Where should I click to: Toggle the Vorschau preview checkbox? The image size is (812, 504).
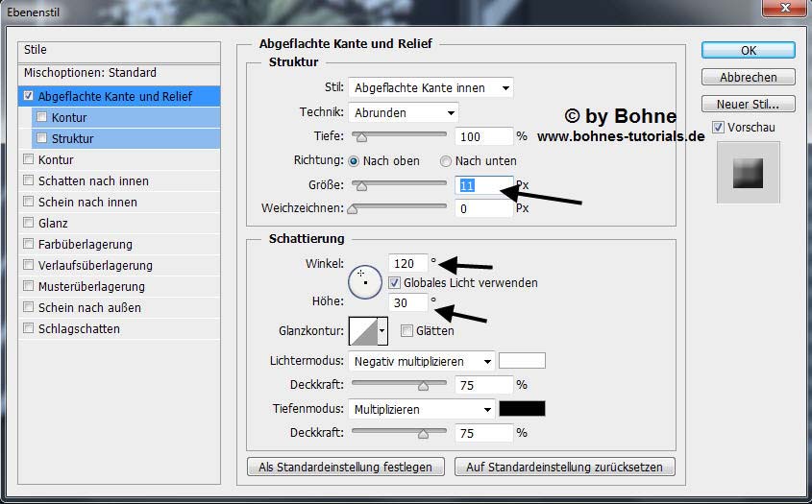point(718,127)
